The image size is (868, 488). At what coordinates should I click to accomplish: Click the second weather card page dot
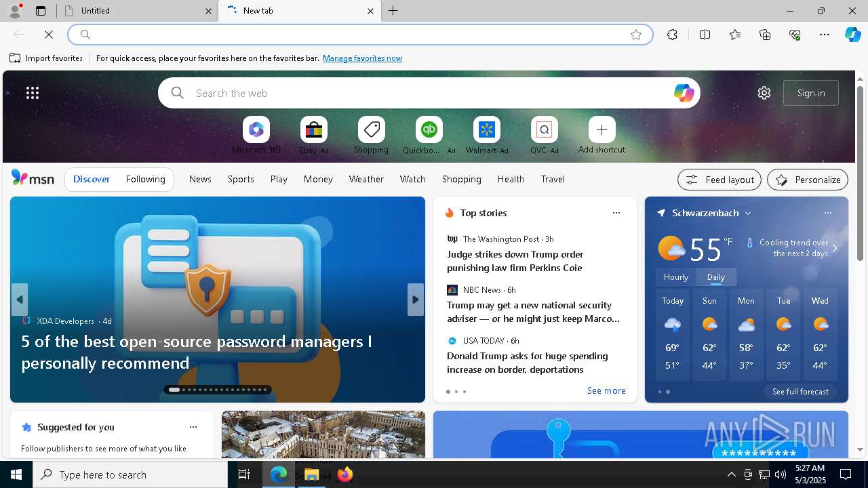[x=668, y=392]
